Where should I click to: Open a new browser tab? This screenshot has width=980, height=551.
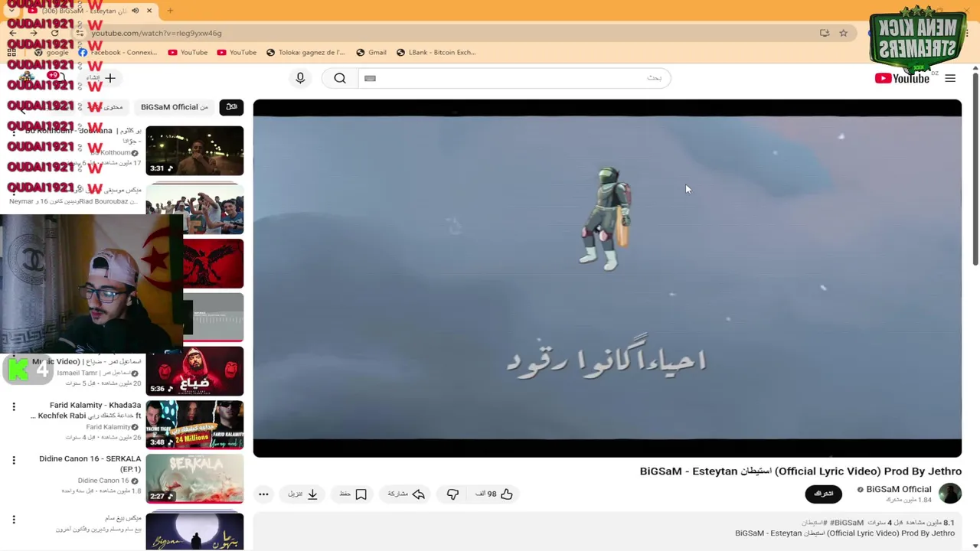coord(170,11)
